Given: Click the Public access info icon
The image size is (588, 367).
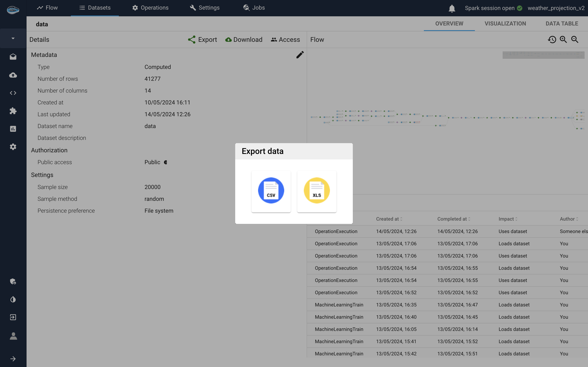Looking at the screenshot, I should [x=165, y=162].
